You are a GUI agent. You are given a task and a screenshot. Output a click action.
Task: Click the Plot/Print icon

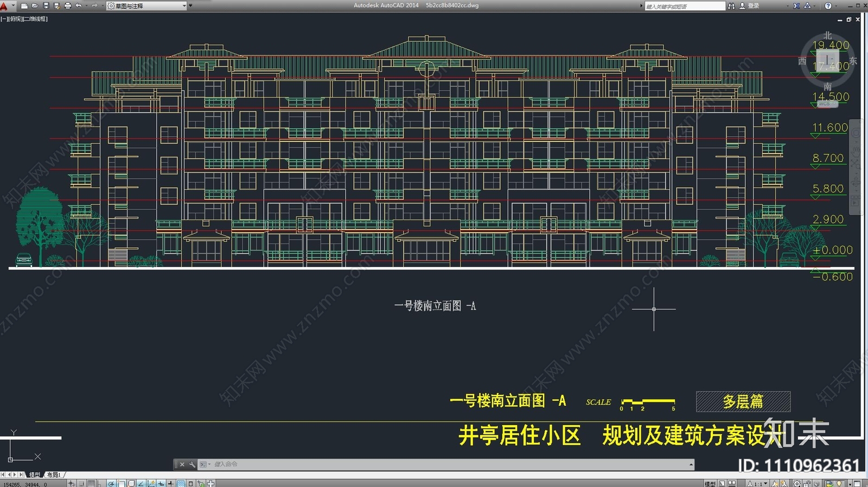(68, 6)
